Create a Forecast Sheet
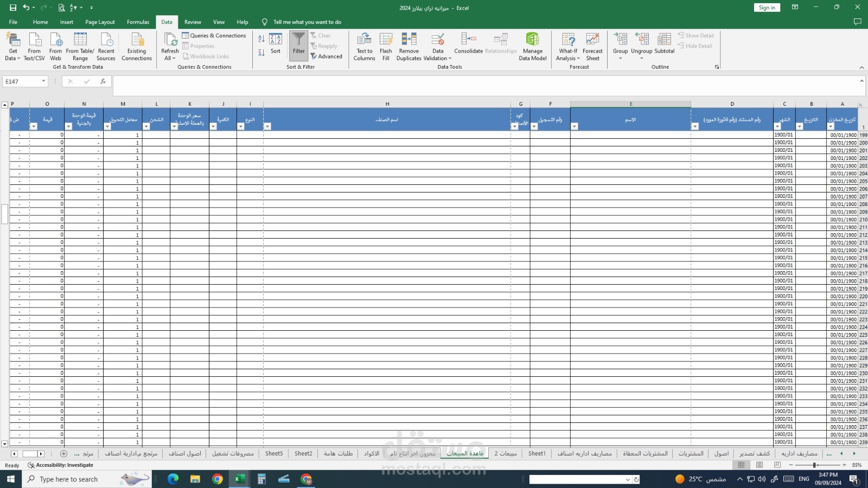868x488 pixels. coord(592,47)
